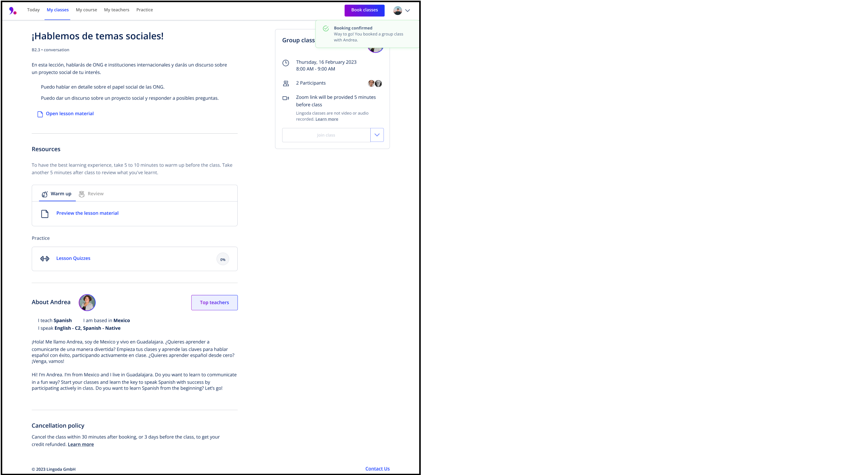Click the group class participants icon

(286, 83)
